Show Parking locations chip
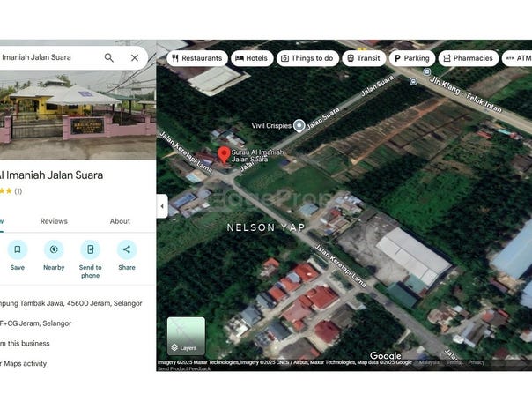The height and width of the screenshot is (394, 532). point(412,58)
